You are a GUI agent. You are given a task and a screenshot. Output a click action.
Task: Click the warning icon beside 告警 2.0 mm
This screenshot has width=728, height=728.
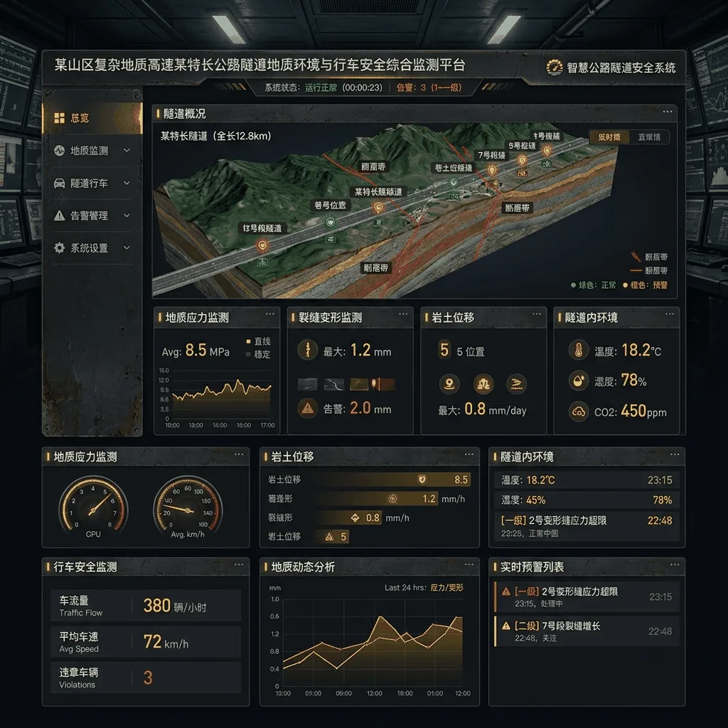point(307,409)
